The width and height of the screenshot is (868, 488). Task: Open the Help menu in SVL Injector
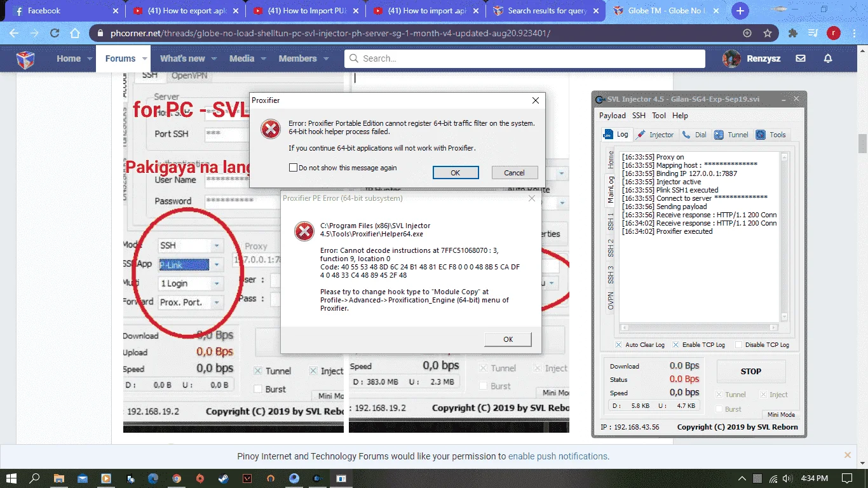pos(680,116)
